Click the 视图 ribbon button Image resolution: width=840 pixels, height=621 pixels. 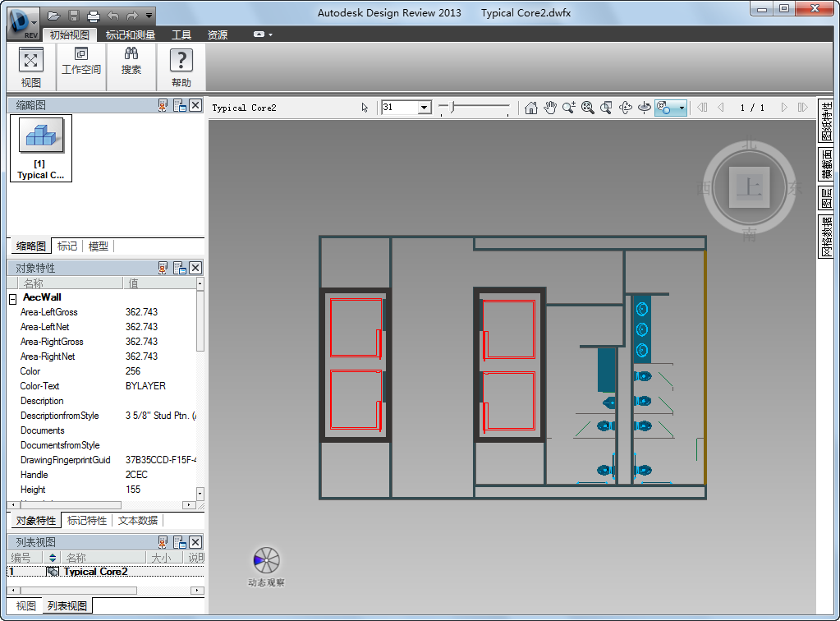coord(30,67)
